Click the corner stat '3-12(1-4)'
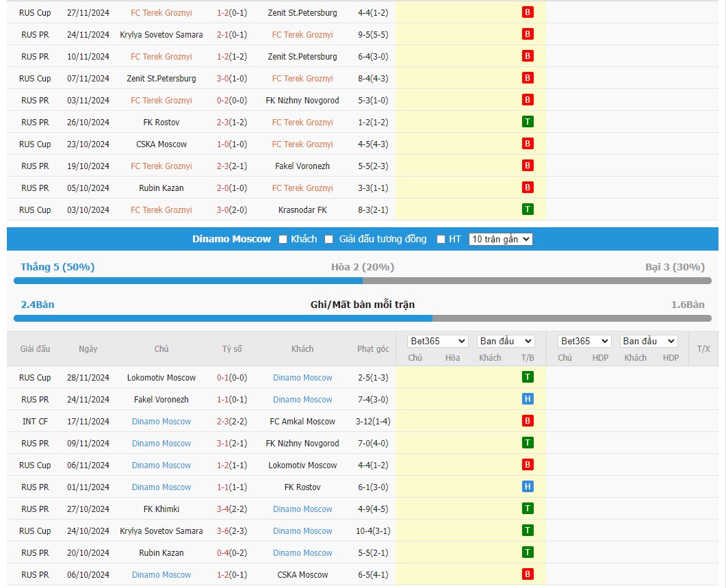Image resolution: width=726 pixels, height=588 pixels. click(373, 421)
